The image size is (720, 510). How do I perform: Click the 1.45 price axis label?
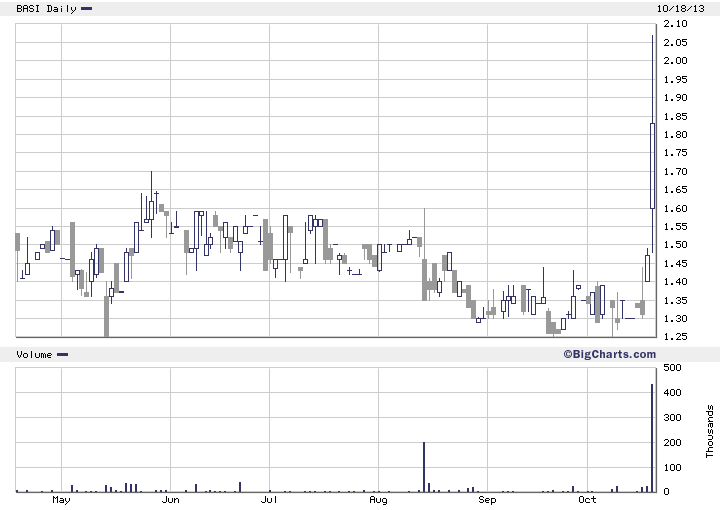point(675,263)
